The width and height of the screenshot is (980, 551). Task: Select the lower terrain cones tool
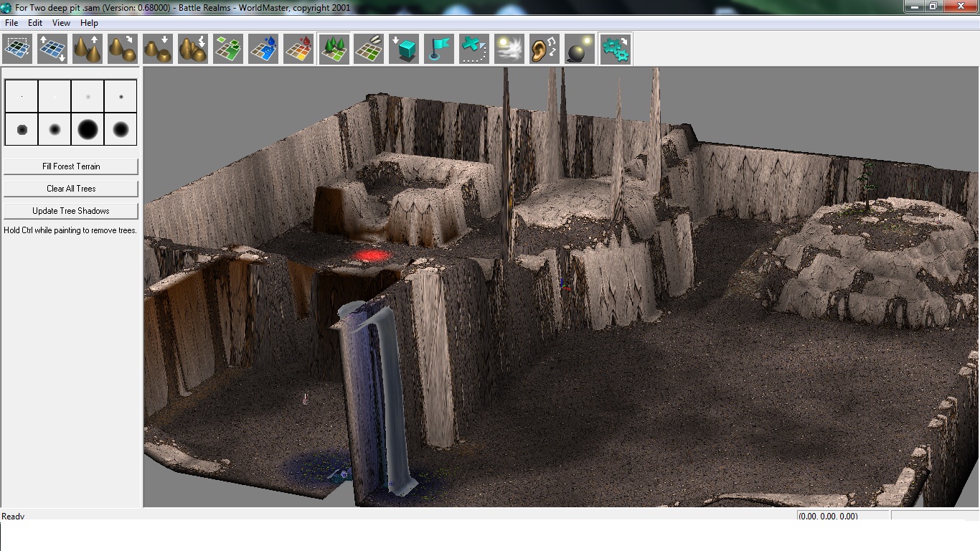click(158, 50)
